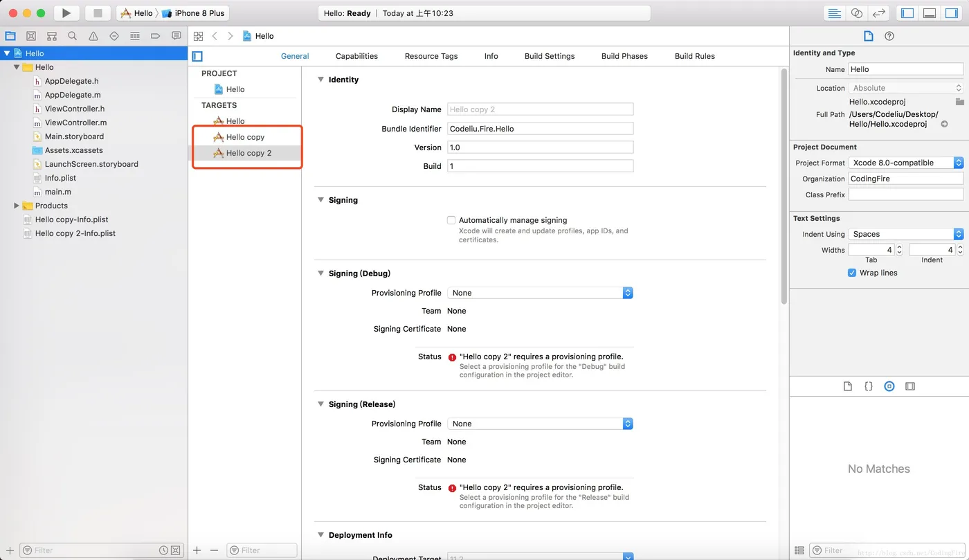Switch to the Build Phases tab
This screenshot has height=560, width=969.
click(624, 56)
